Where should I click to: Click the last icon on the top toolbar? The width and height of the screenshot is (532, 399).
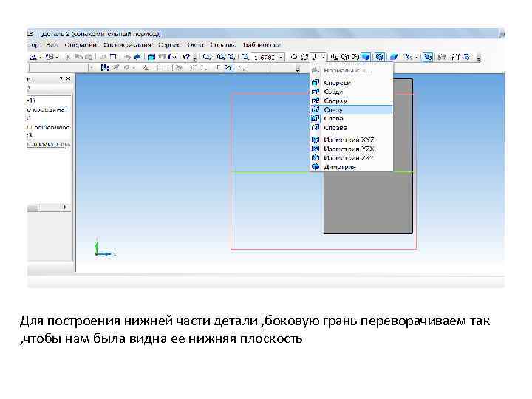[x=465, y=57]
